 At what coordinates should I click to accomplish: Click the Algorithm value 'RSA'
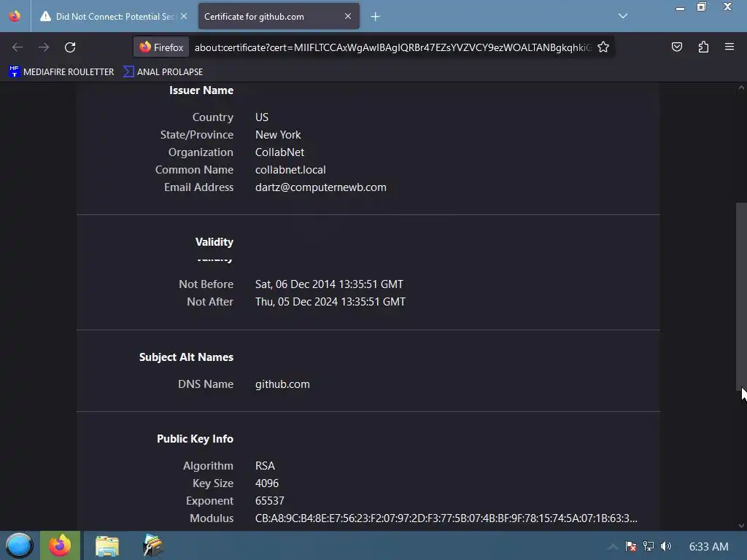pos(265,466)
